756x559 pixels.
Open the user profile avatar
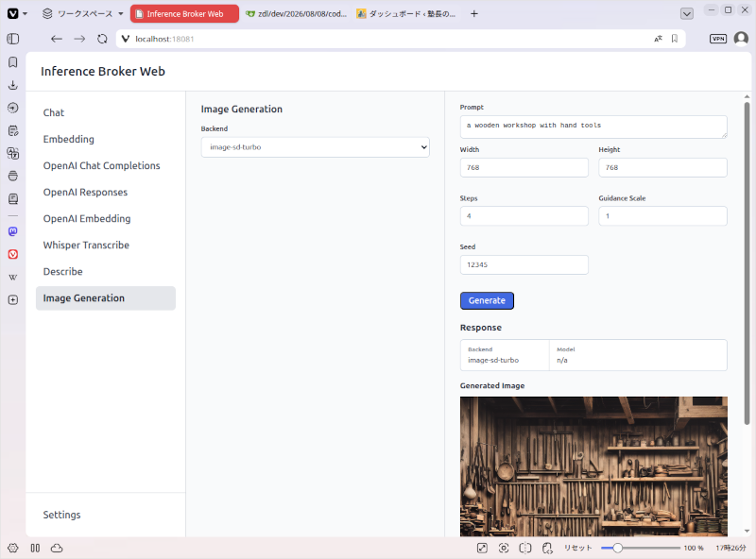pyautogui.click(x=741, y=39)
